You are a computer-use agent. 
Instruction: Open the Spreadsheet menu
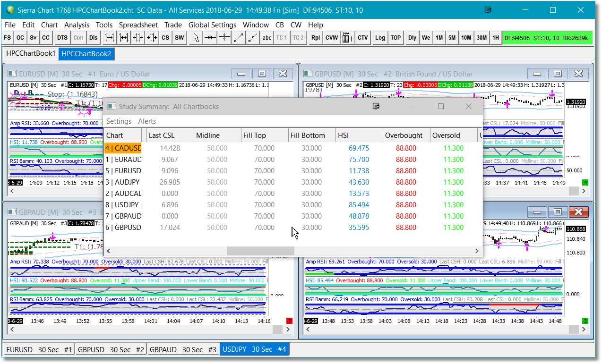(x=138, y=25)
